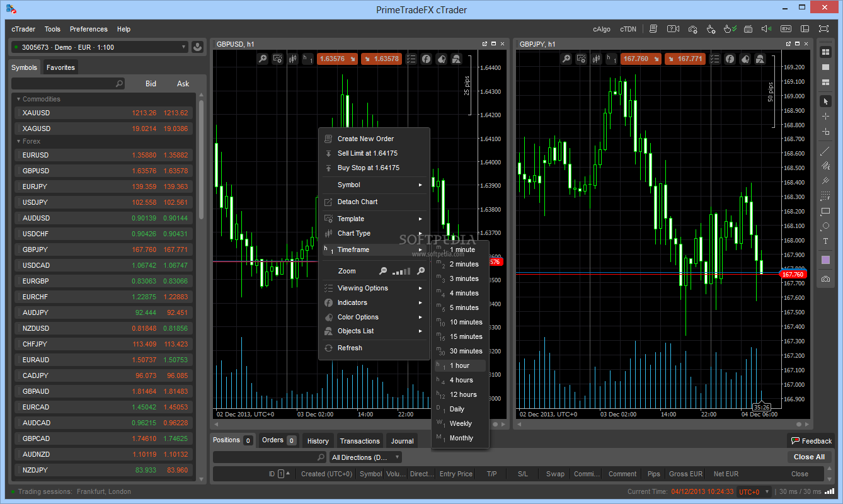The height and width of the screenshot is (504, 843).
Task: Expand the Chart Type submenu
Action: pyautogui.click(x=374, y=233)
